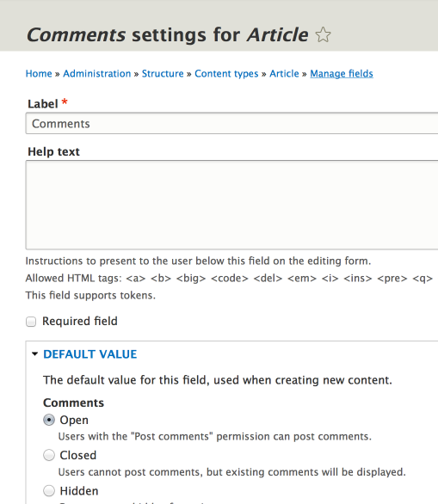
Task: Click the Required field label text
Action: point(80,322)
